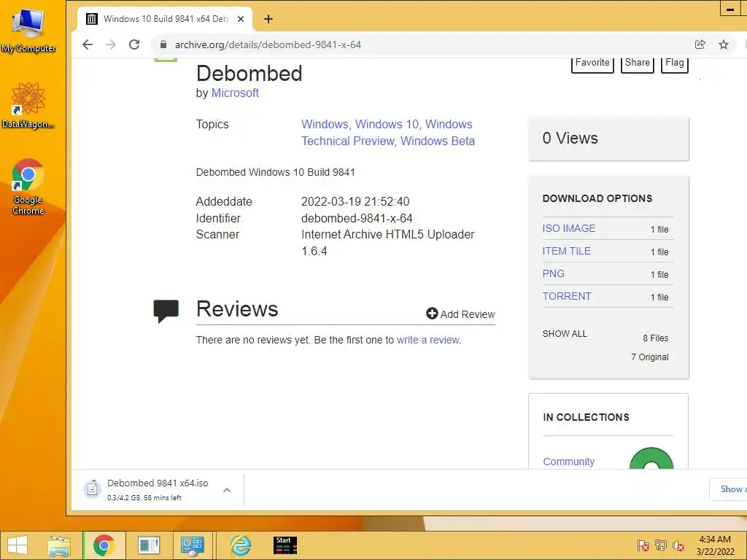747x560 pixels.
Task: Click the Addeddate value 2022-03-19 21:52:40
Action: click(355, 201)
